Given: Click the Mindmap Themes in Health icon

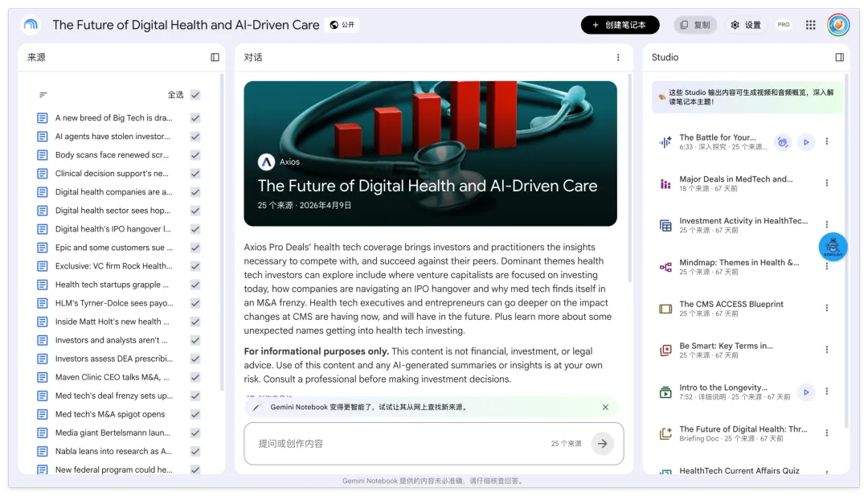Looking at the screenshot, I should (x=665, y=268).
